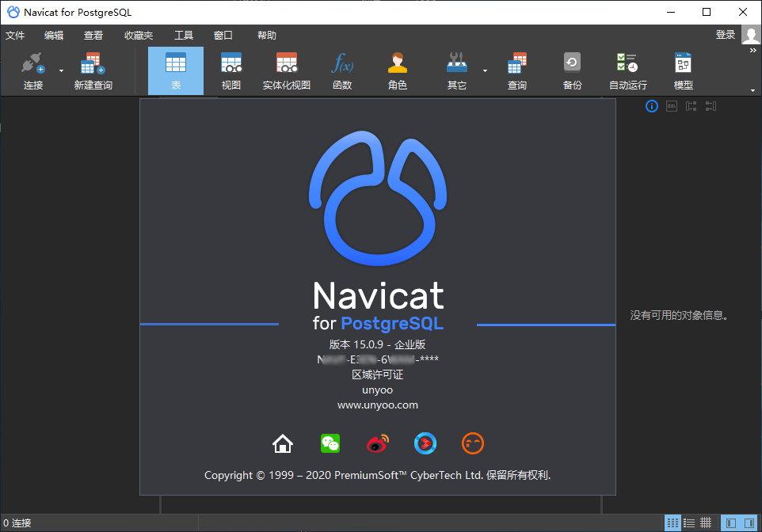762x532 pixels.
Task: Switch to icon view in status bar
Action: pos(672,522)
